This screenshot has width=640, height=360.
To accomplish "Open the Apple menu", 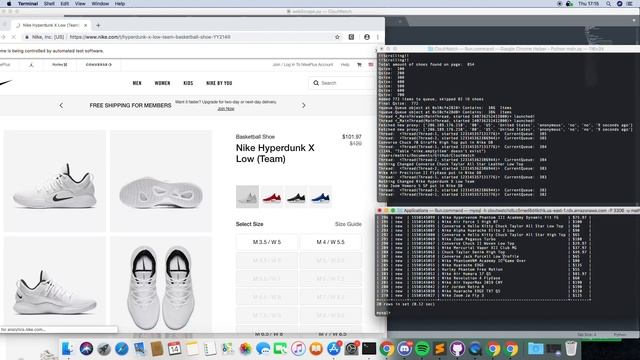I will [9, 4].
